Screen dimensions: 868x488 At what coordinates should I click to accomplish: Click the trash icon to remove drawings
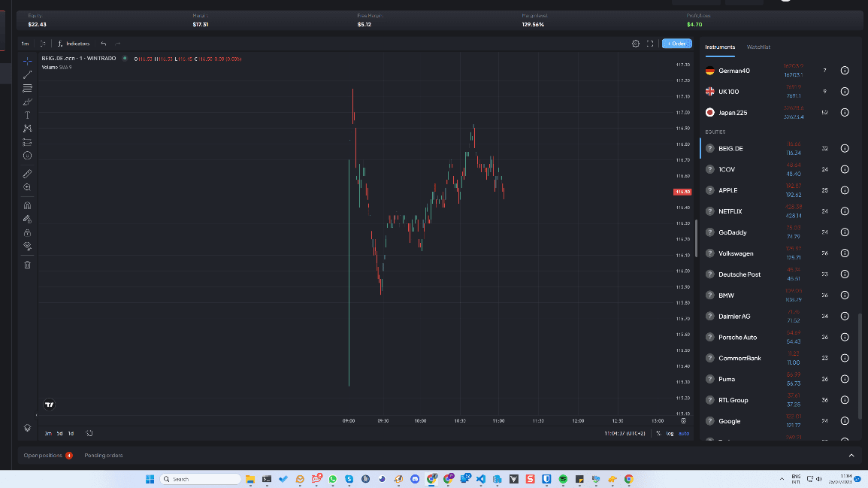27,265
